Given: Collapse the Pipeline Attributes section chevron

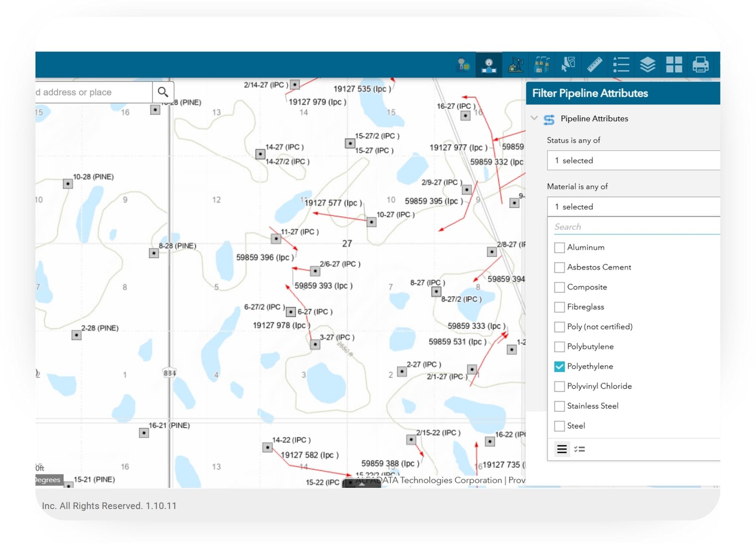Looking at the screenshot, I should (534, 118).
